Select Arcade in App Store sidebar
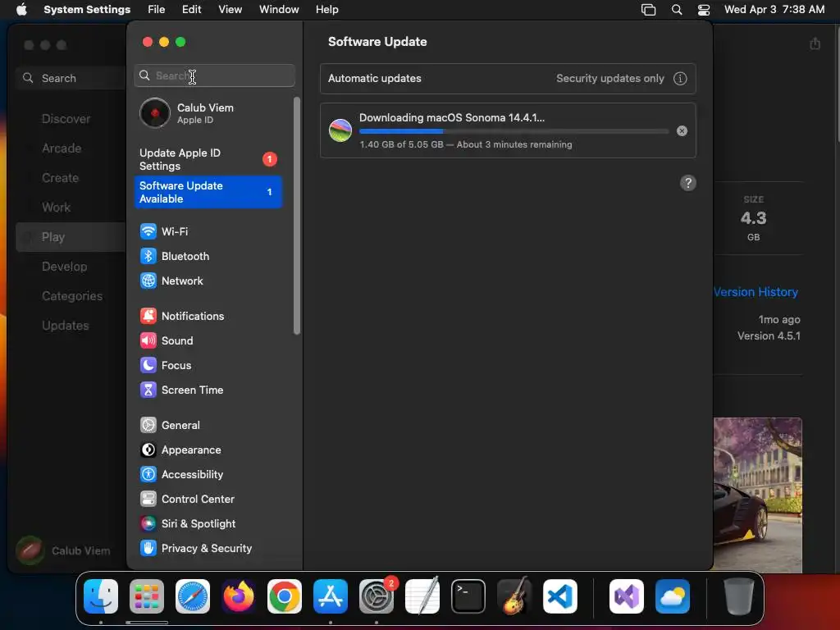The height and width of the screenshot is (630, 840). [x=62, y=148]
